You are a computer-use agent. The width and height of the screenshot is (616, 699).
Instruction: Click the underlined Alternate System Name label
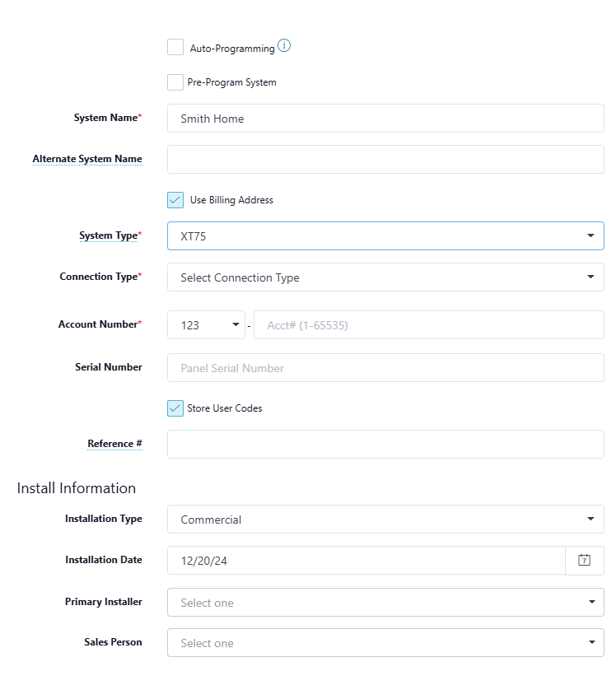coord(87,158)
